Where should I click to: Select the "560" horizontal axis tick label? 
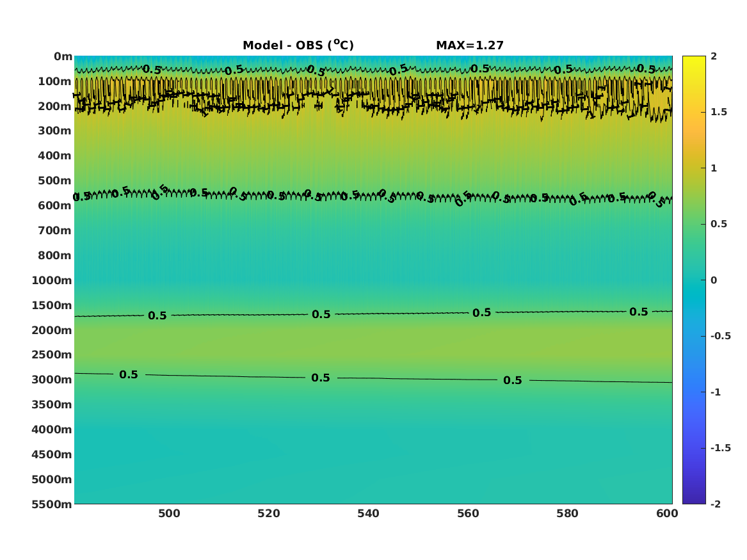pos(468,513)
